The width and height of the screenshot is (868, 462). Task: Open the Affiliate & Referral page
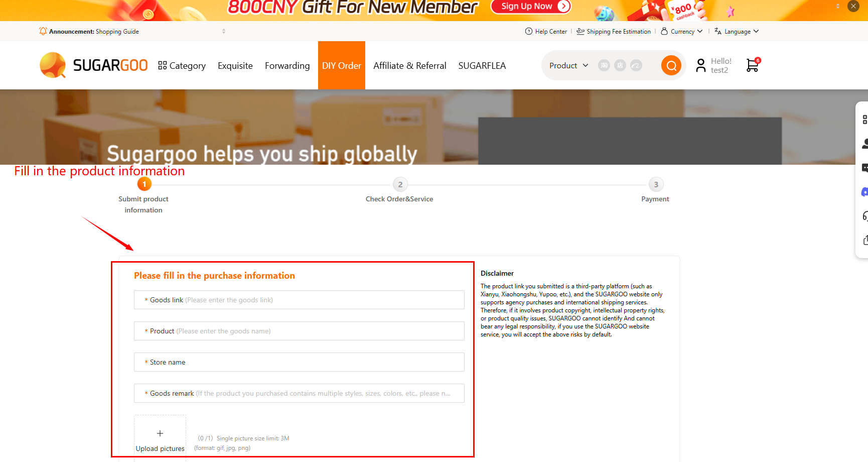click(409, 65)
